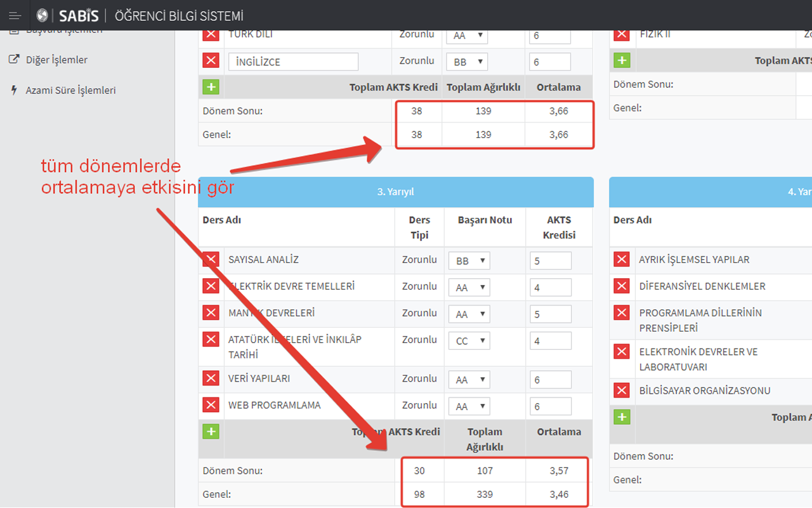Screen dimensions: 812x508
Task: Remove ELEKTRONİK DEVRELER VE LABORATUVARI course
Action: (x=622, y=352)
